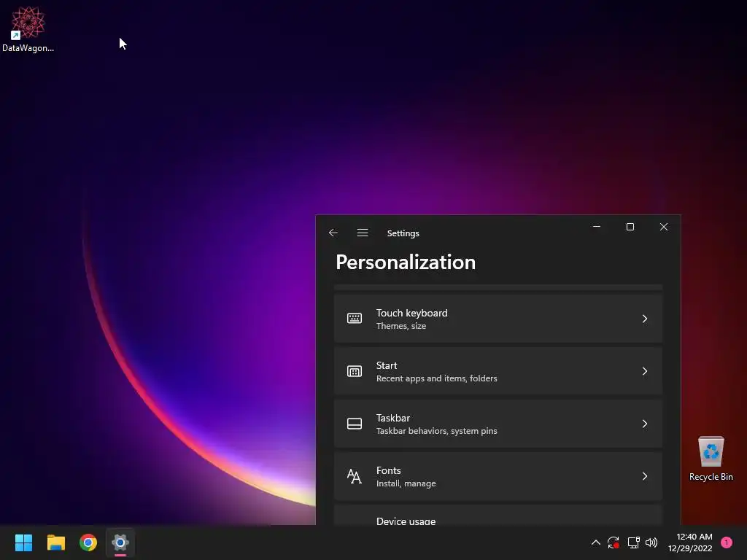Expand Touch keyboard chevron

point(645,319)
